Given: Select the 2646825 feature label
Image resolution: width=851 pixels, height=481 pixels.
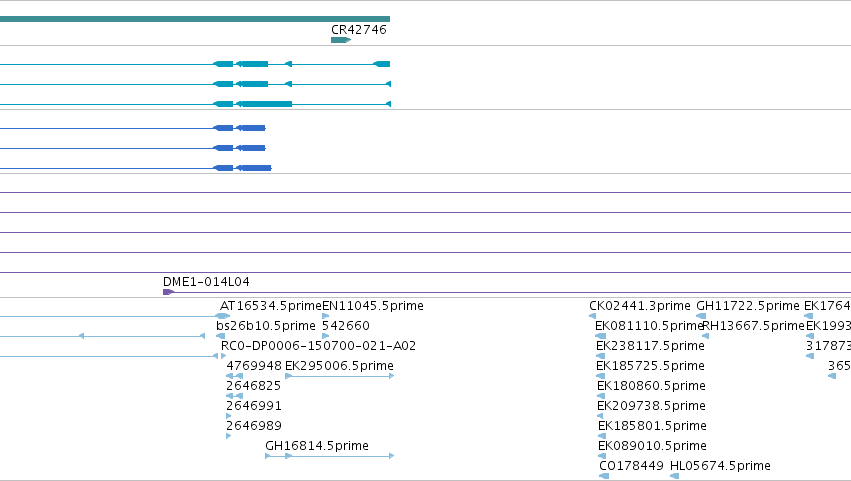Looking at the screenshot, I should [x=253, y=386].
